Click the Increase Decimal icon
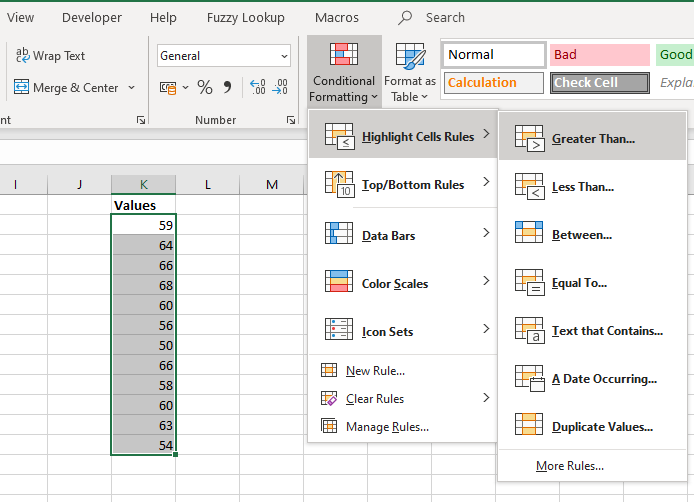This screenshot has height=502, width=694. [257, 88]
